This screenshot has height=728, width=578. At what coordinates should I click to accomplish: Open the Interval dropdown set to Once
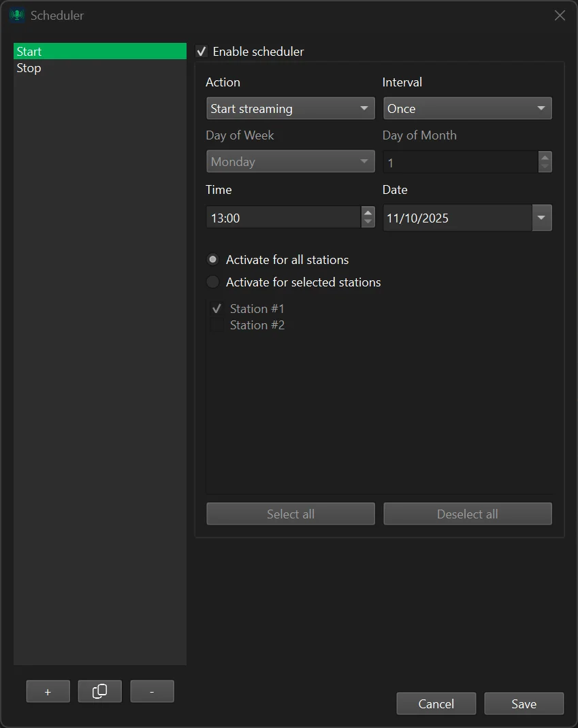tap(468, 108)
